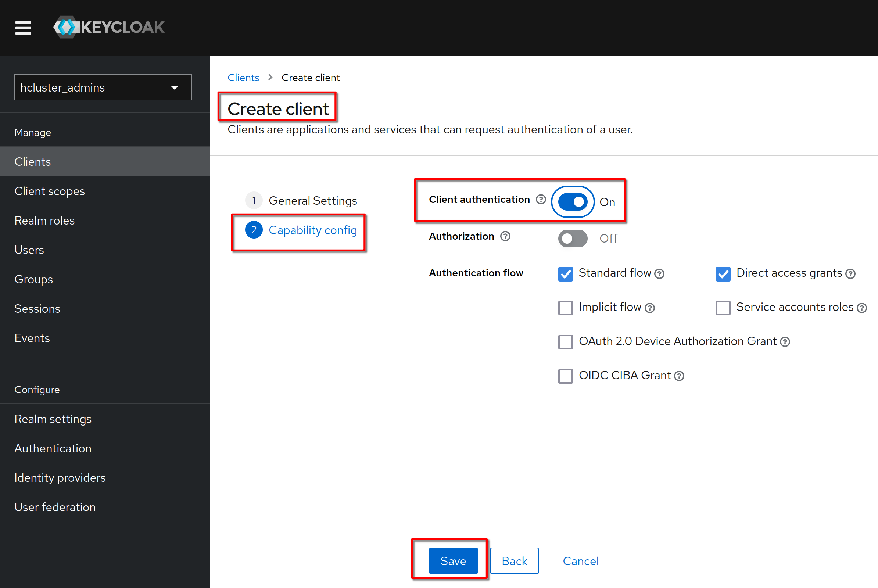Uncheck the Standard flow checkbox
The image size is (878, 588).
[565, 274]
